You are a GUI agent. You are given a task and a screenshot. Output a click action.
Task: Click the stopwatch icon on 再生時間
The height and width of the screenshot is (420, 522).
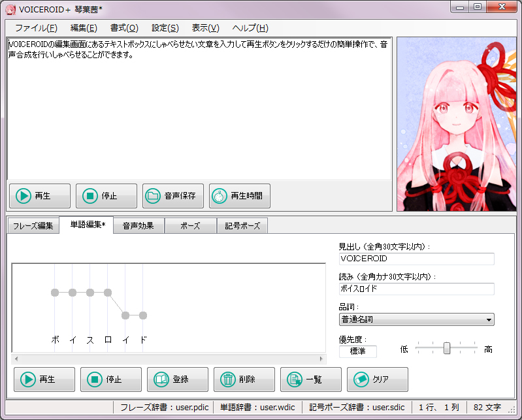coord(220,196)
